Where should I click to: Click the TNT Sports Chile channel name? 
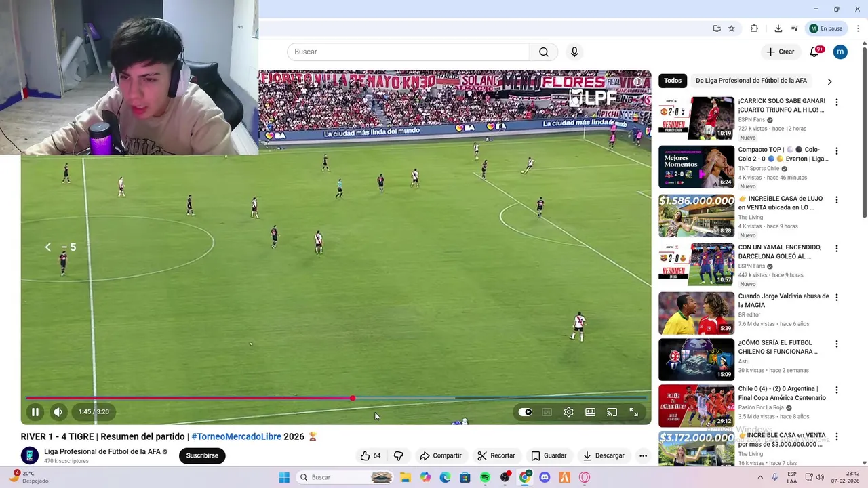click(x=759, y=169)
